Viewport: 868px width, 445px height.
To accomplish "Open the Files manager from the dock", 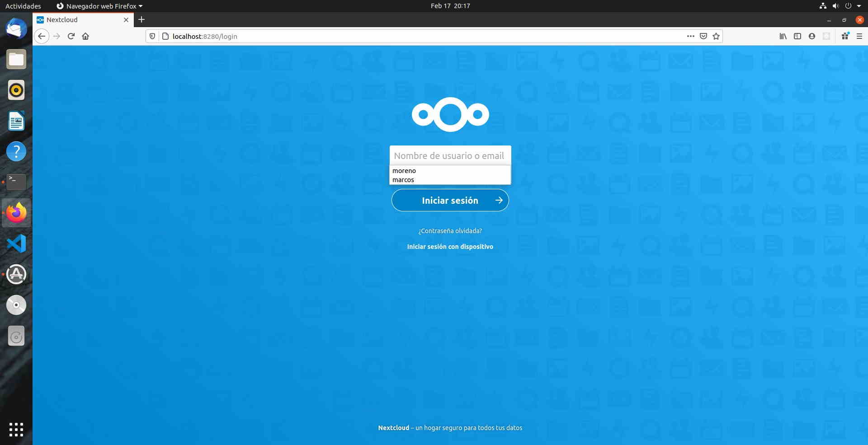I will (16, 59).
